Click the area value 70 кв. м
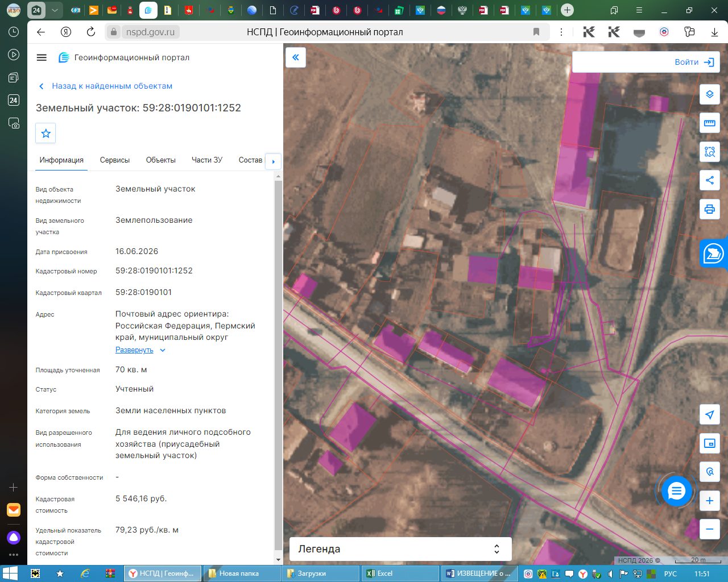 131,369
